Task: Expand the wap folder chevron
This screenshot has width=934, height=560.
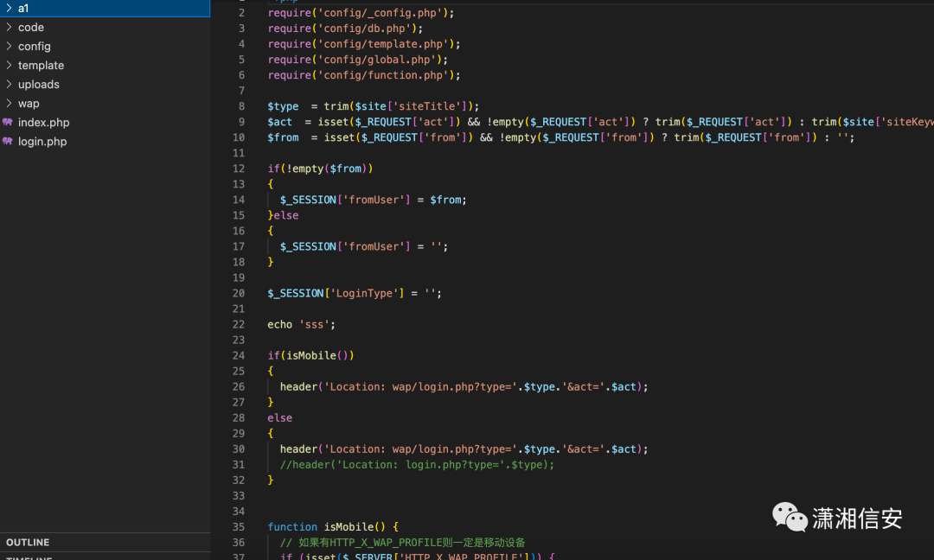Action: pyautogui.click(x=9, y=103)
